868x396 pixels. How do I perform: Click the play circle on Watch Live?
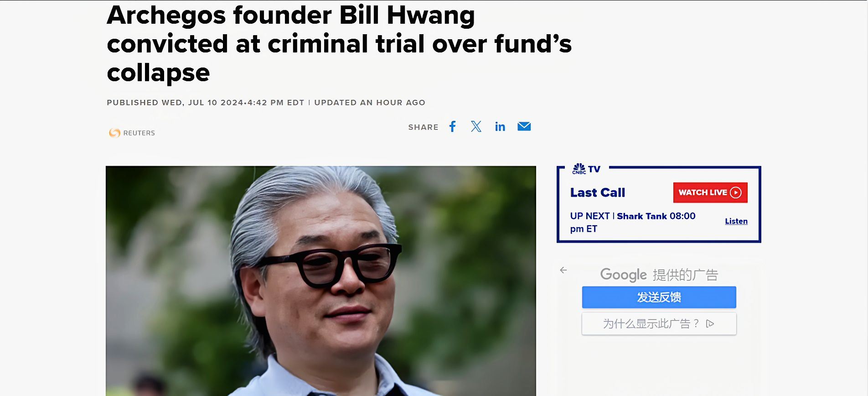pyautogui.click(x=735, y=193)
